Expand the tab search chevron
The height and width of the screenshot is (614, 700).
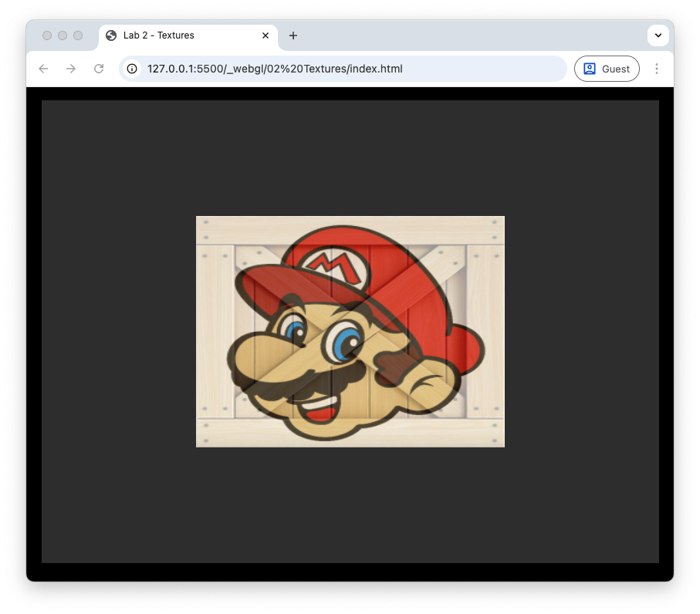(658, 35)
